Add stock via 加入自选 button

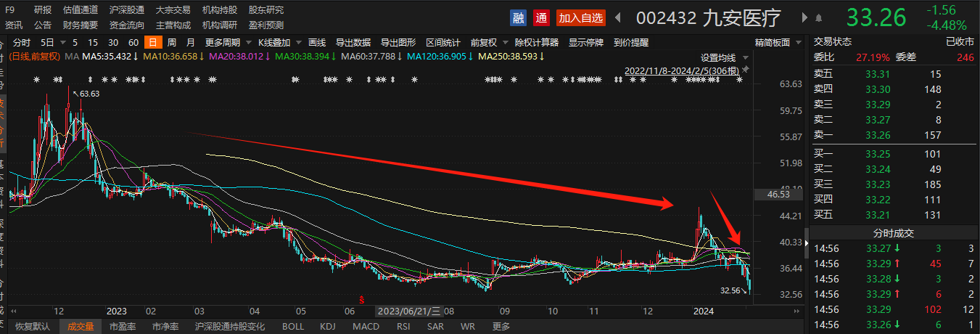pos(580,17)
